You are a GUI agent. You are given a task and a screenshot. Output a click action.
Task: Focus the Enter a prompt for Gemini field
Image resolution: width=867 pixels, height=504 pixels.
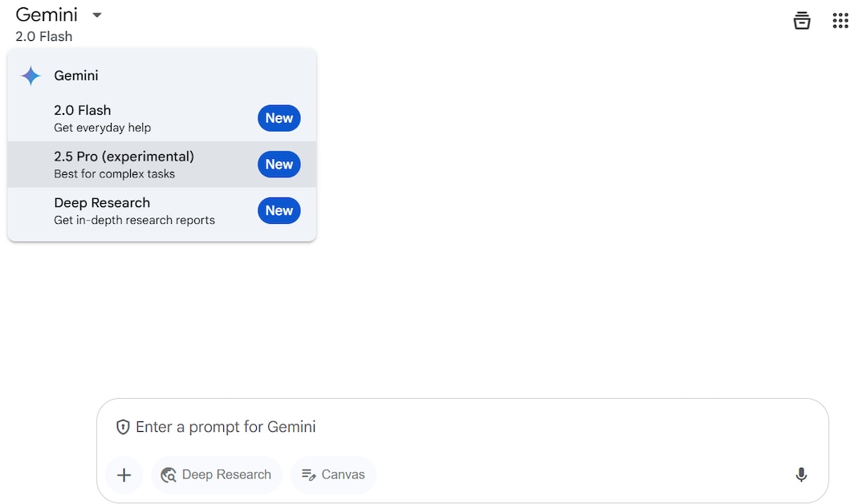[450, 427]
